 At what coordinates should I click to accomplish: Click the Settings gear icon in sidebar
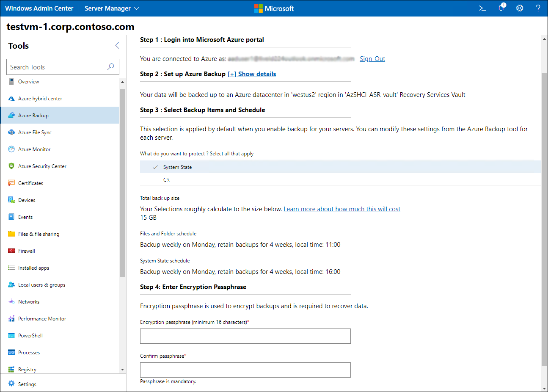coord(11,384)
